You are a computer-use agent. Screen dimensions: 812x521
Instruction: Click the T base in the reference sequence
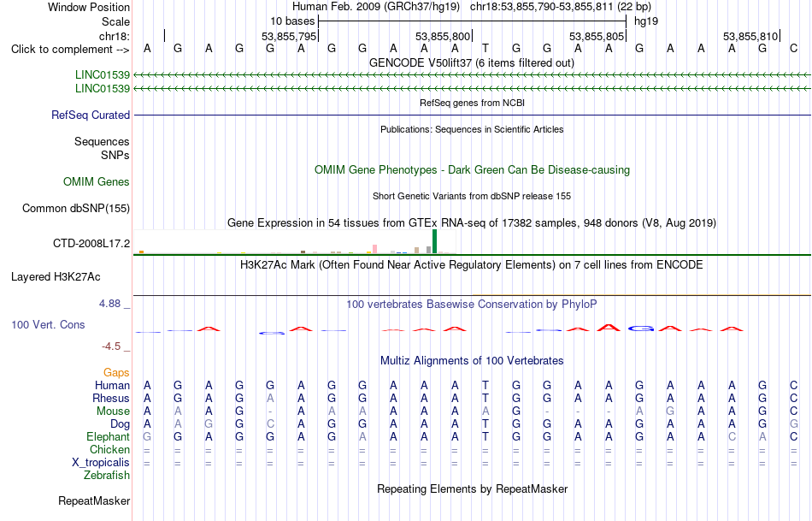485,48
